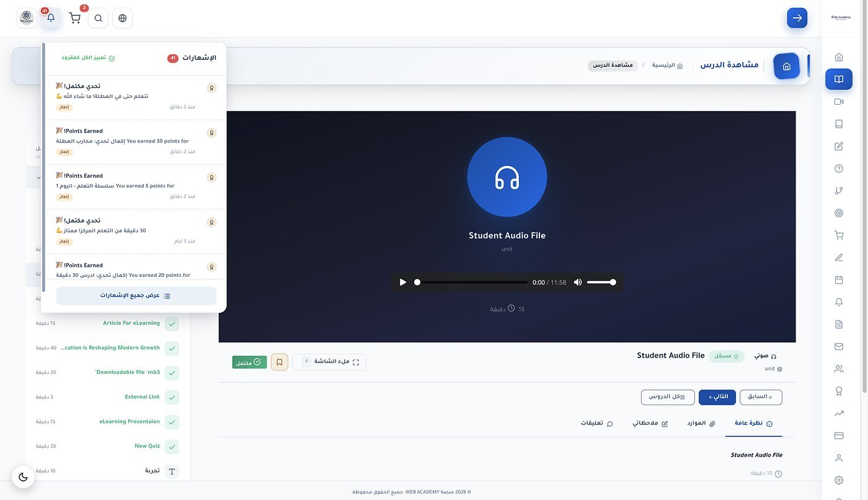Click the blue arrow button at top right

[x=797, y=18]
